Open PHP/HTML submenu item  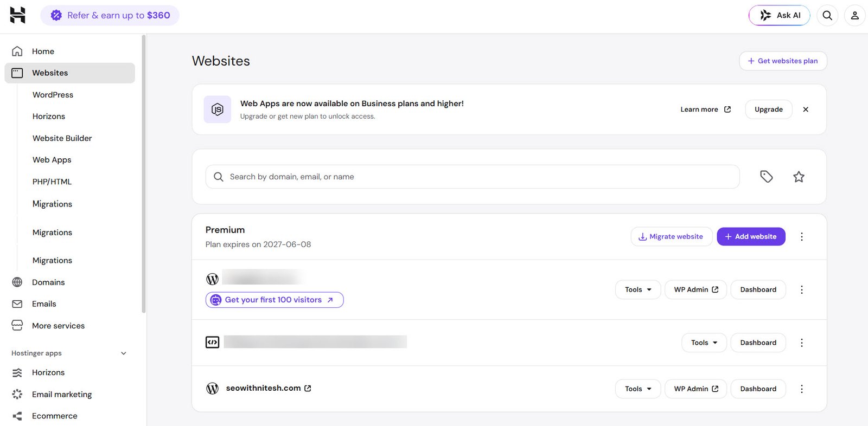52,182
